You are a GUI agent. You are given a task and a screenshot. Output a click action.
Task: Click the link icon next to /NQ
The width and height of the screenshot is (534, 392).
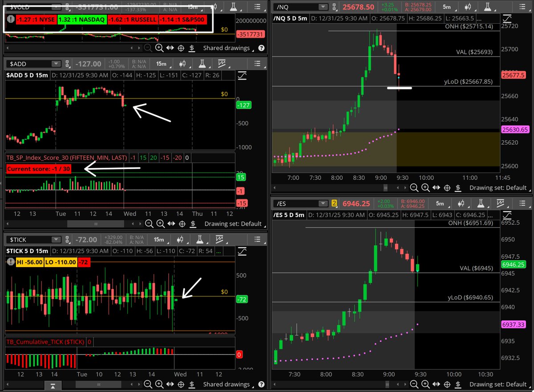(335, 7)
